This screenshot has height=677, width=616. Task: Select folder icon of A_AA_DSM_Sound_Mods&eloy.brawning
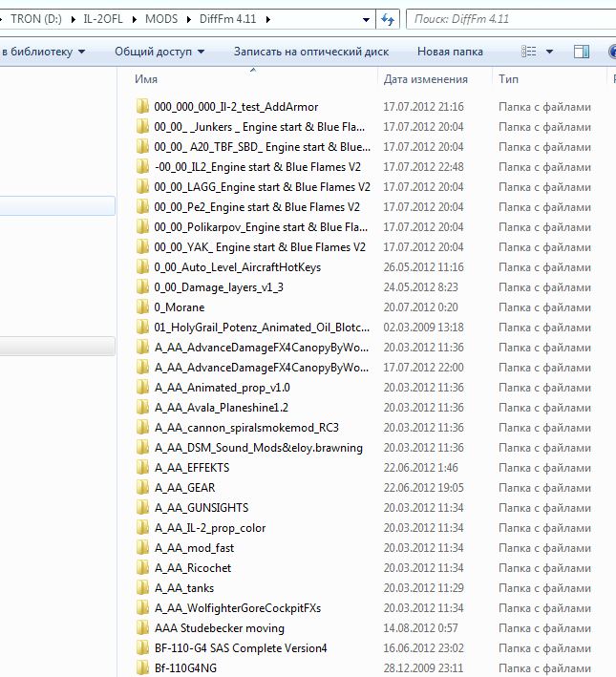click(142, 448)
